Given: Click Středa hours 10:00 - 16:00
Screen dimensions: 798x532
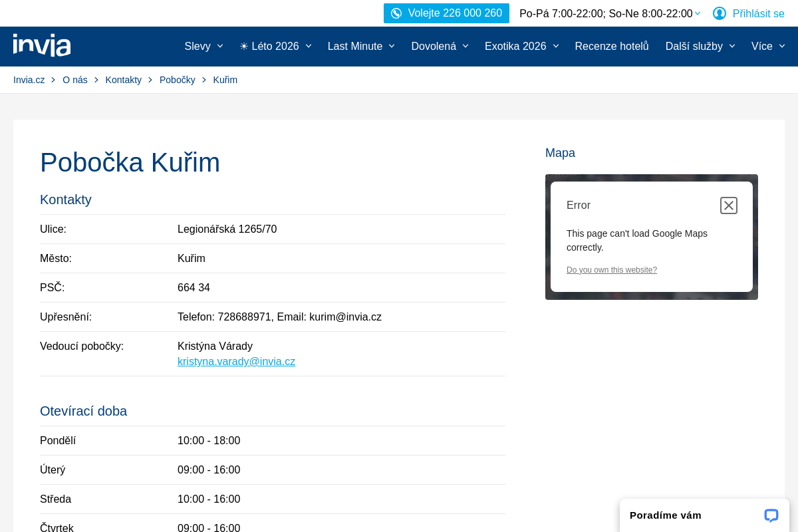Looking at the screenshot, I should coord(209,499).
